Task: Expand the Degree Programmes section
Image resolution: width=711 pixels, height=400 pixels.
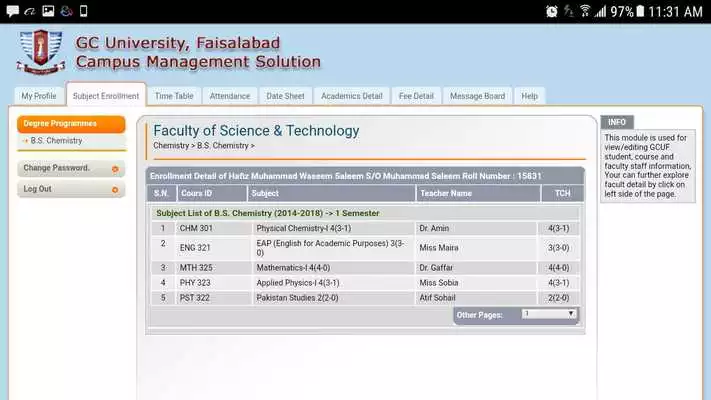Action: [71, 124]
